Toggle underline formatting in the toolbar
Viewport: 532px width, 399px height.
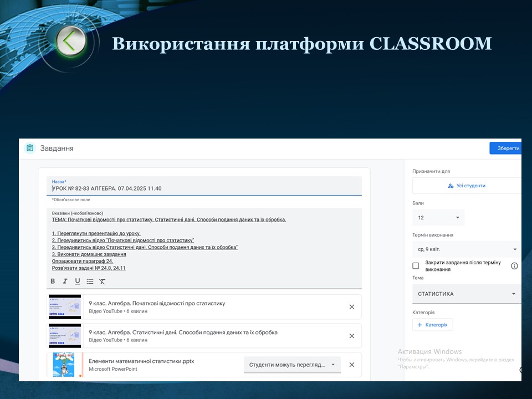tap(77, 281)
